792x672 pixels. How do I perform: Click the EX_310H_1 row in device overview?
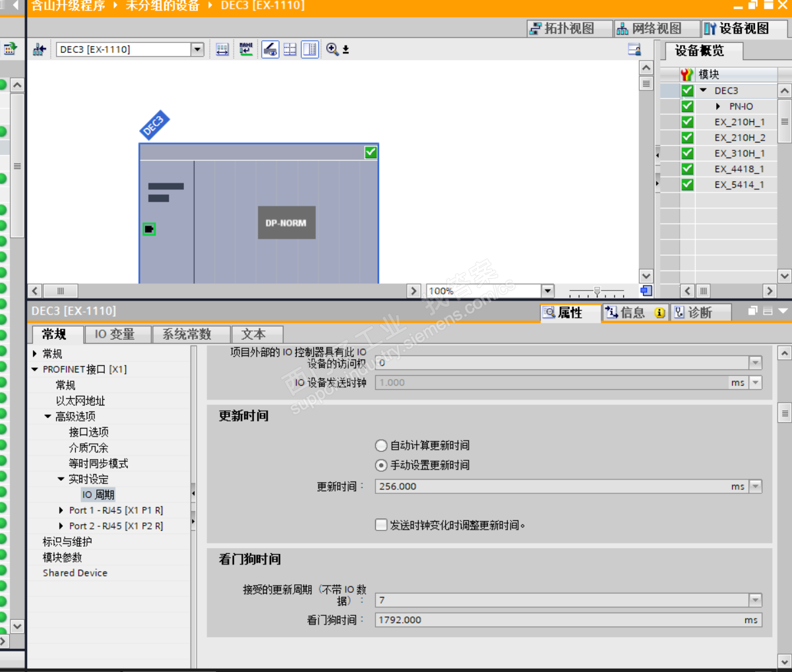[x=740, y=153]
